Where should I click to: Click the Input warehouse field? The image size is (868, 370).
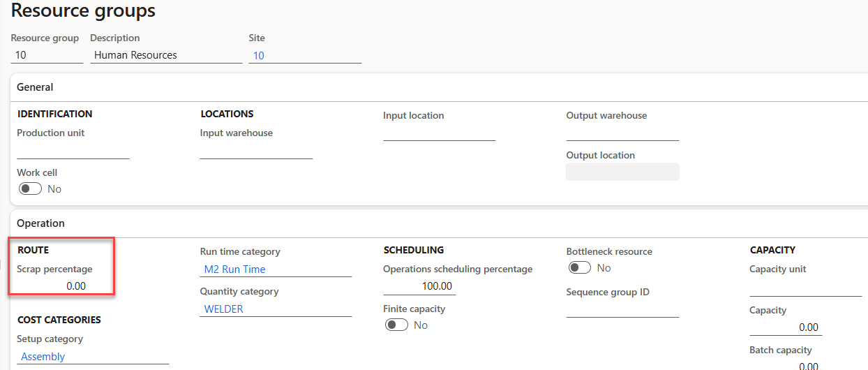pos(256,150)
